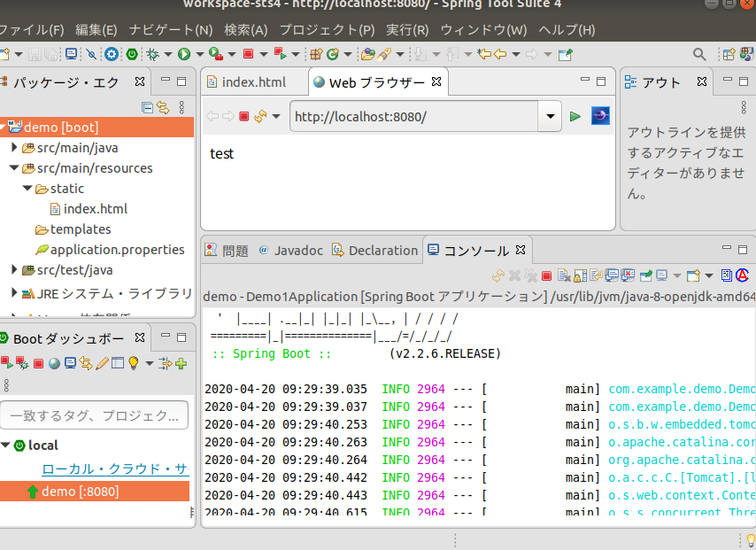Open Search using the magnifier toolbar icon

tap(698, 53)
